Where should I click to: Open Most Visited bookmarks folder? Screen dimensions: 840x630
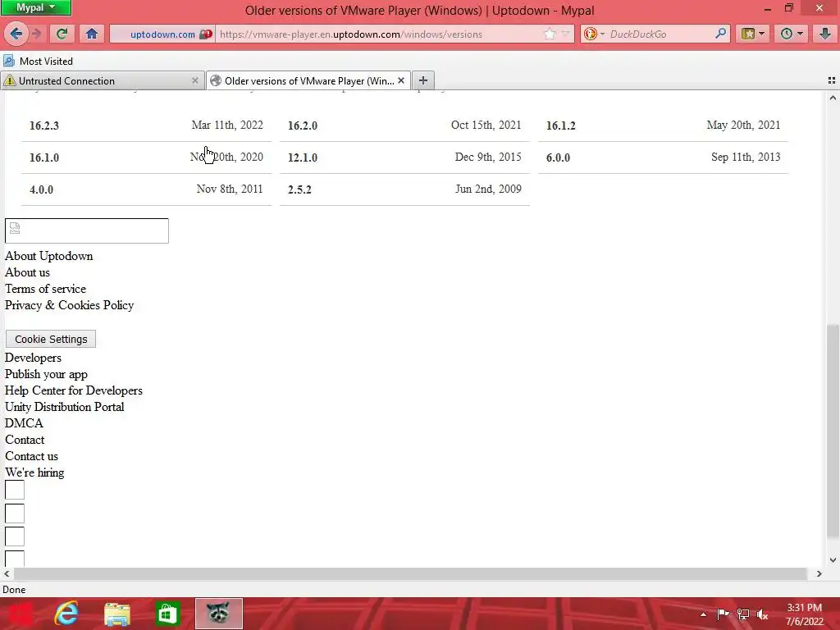[38, 61]
